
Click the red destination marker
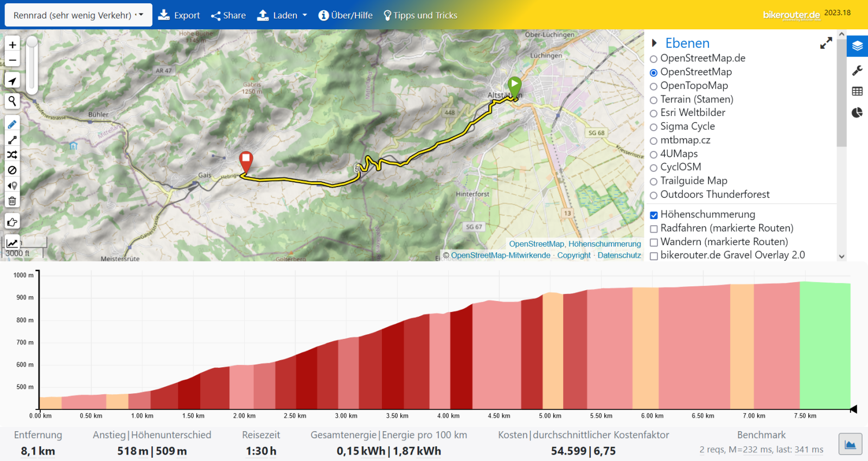coord(246,162)
